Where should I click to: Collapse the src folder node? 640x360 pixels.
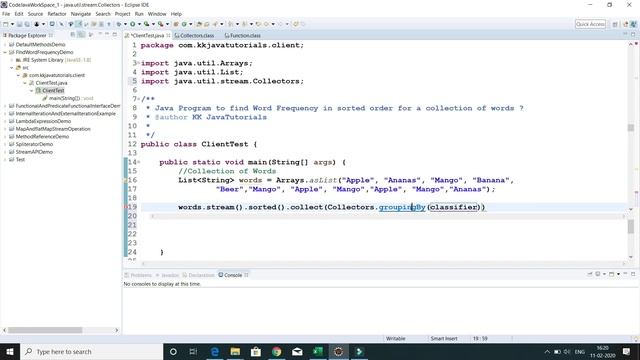tap(11, 68)
